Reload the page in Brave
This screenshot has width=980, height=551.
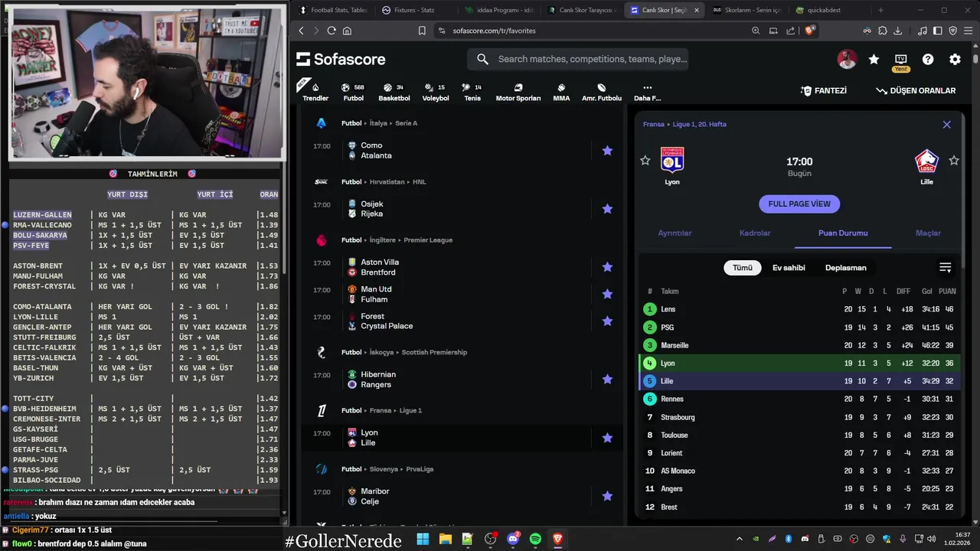pos(332,31)
